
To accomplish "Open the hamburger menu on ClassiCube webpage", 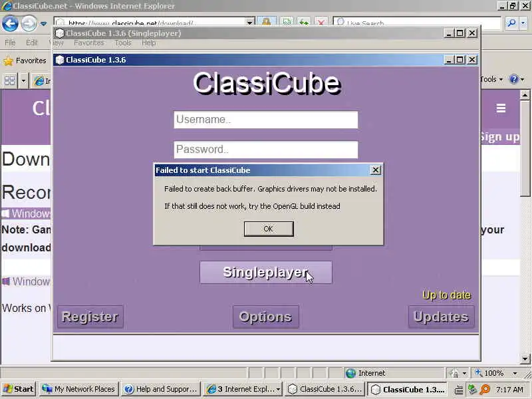I will [x=501, y=108].
